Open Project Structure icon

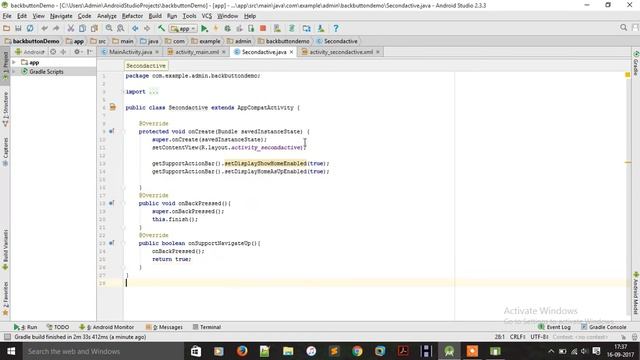tap(307, 29)
